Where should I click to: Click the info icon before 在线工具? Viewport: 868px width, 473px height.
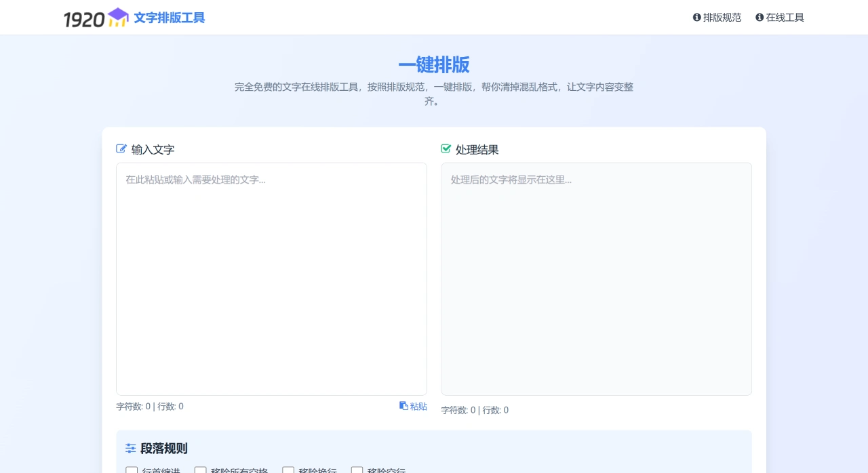759,17
